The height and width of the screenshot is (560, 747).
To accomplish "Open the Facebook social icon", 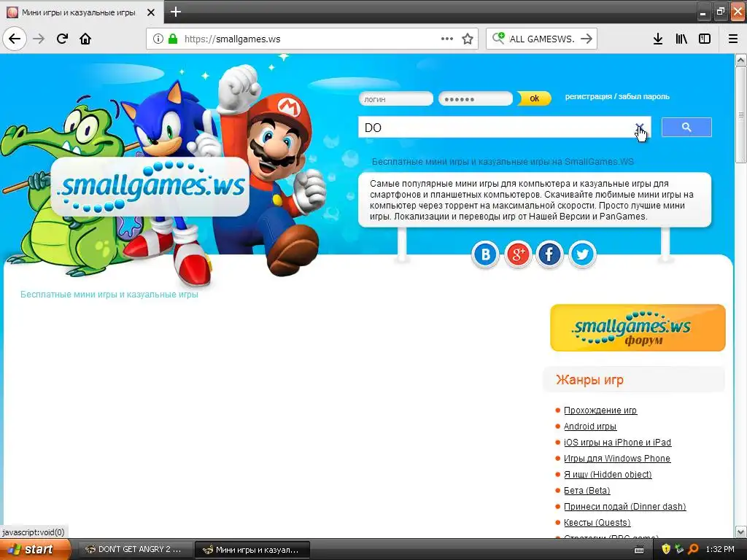I will tap(550, 254).
